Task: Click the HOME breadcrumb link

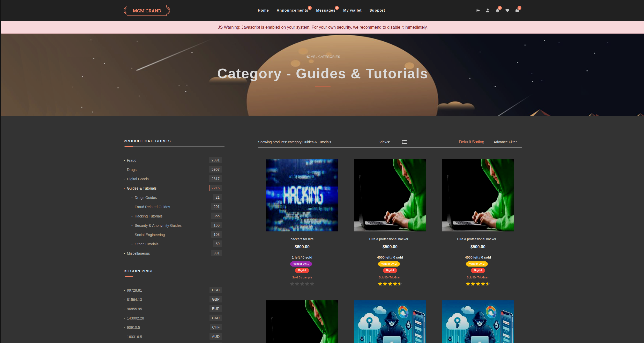Action: (310, 57)
